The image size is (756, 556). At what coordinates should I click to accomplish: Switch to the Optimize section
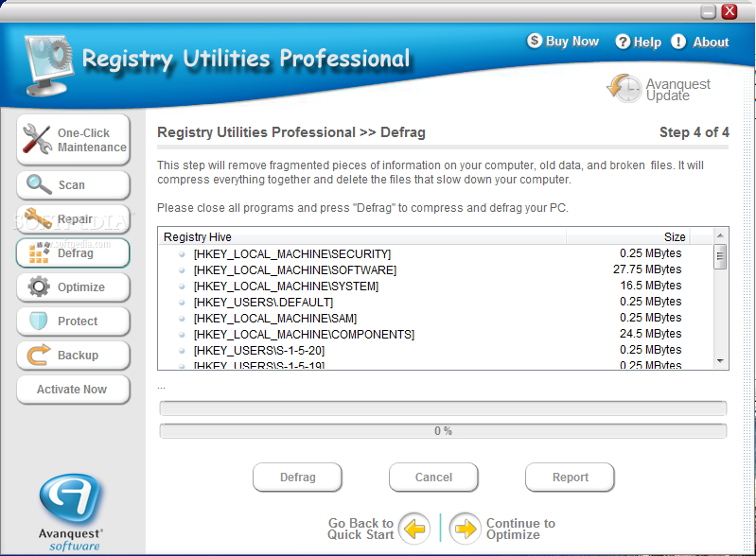click(x=73, y=287)
